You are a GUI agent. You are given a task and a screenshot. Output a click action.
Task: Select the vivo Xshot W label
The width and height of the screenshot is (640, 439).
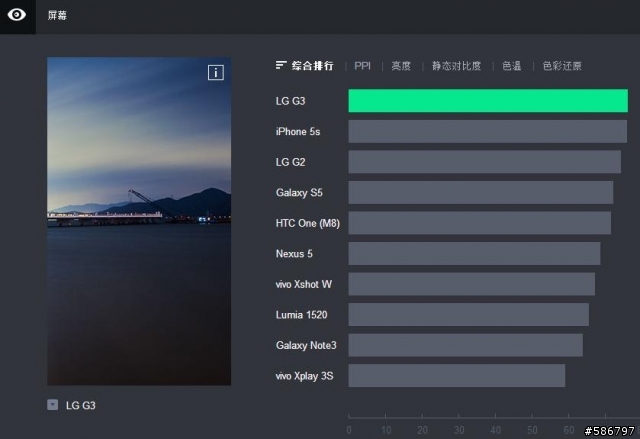click(304, 284)
